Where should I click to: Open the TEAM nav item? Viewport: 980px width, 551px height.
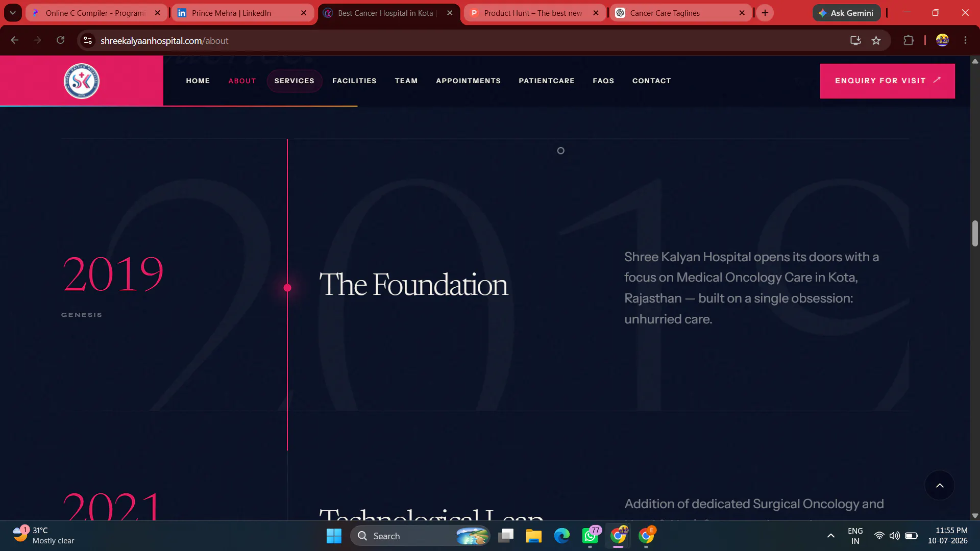[406, 81]
